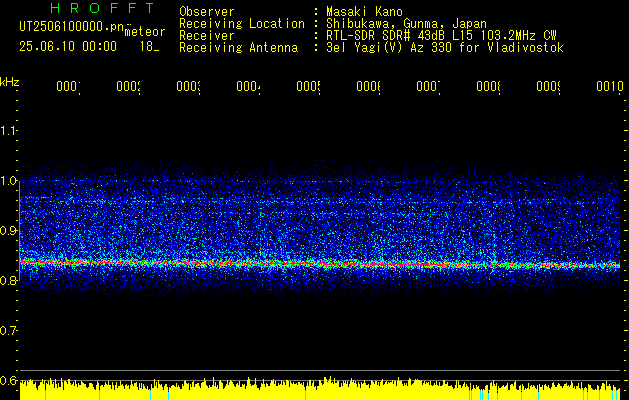Click the word meteor under the file name
Image resolution: width=629 pixels, height=400 pixels.
click(x=145, y=32)
